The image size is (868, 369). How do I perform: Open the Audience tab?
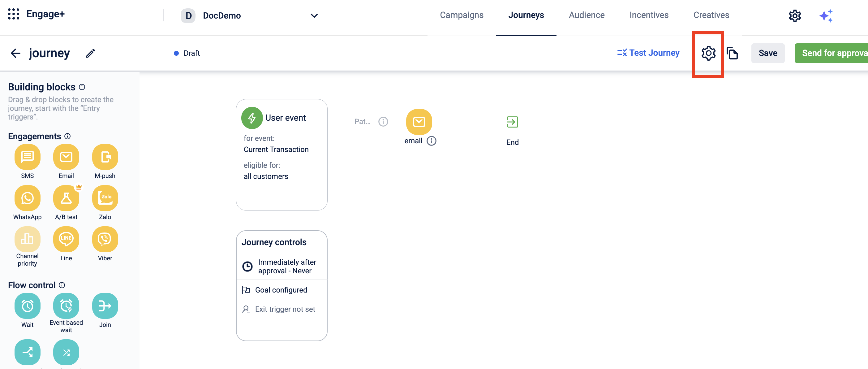tap(586, 15)
